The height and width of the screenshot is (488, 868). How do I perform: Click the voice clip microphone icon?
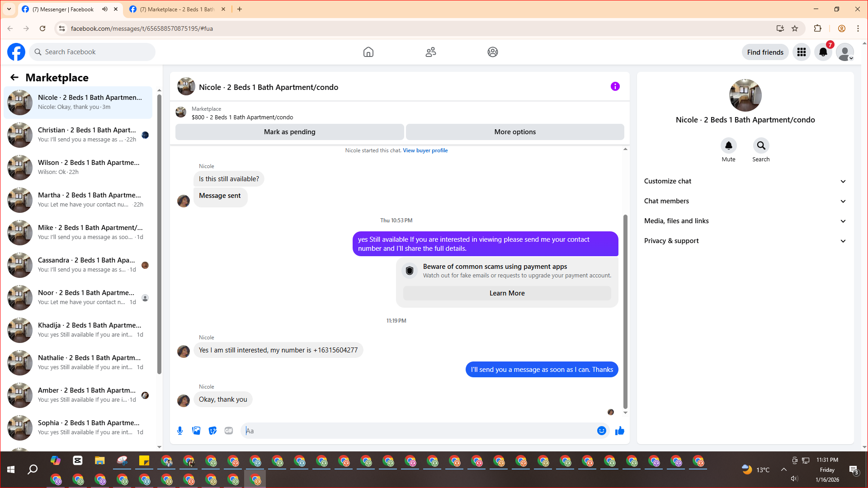180,431
